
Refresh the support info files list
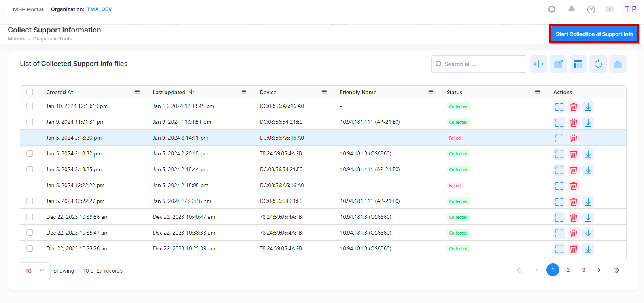coord(598,64)
